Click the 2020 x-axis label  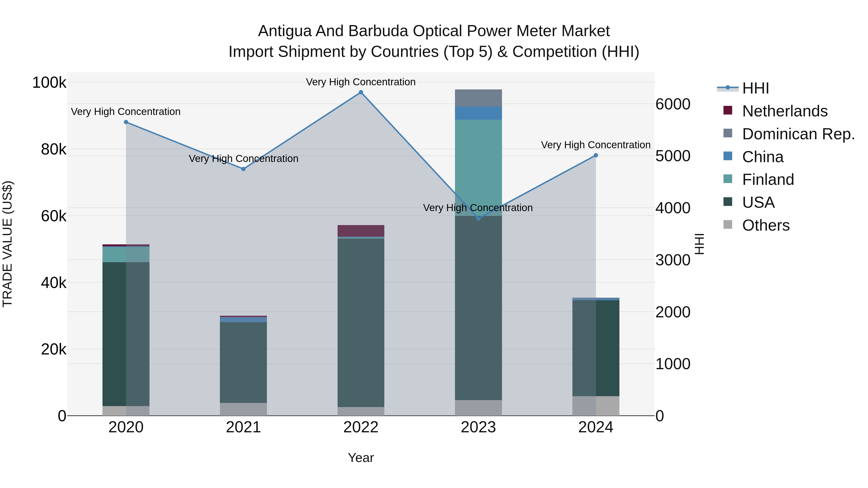coord(126,427)
